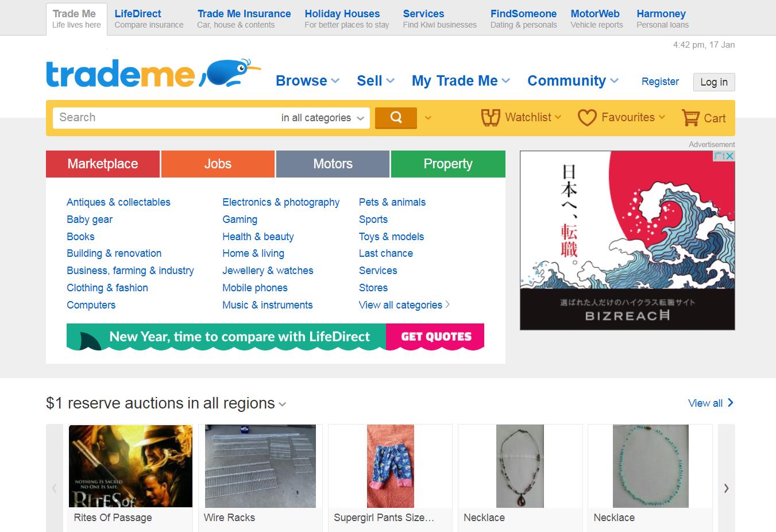
Task: Expand the Favourites dropdown
Action: (x=662, y=117)
